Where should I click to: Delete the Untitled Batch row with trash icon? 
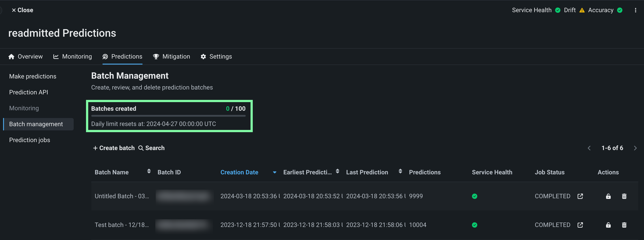[x=624, y=196]
